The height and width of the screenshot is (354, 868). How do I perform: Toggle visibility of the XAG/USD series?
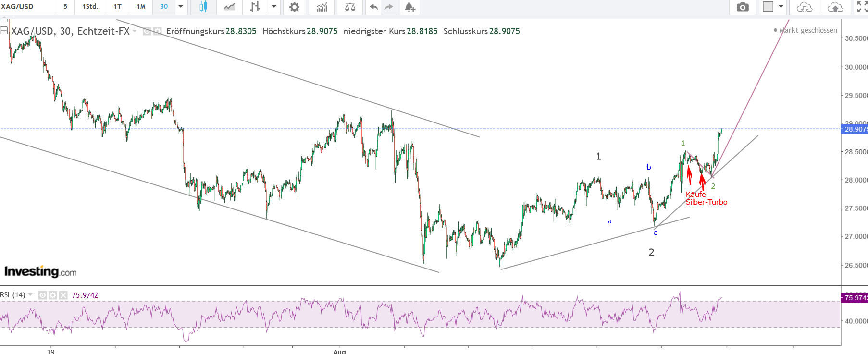pos(147,31)
